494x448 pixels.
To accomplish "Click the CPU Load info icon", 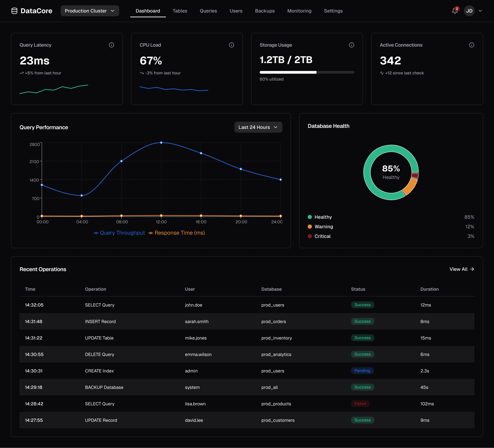I will click(231, 45).
